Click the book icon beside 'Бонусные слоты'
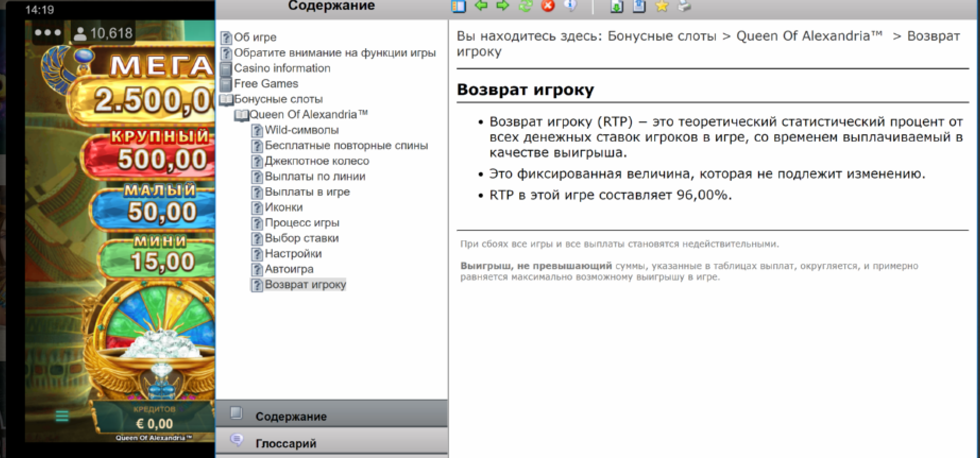The width and height of the screenshot is (980, 458). coord(226,99)
